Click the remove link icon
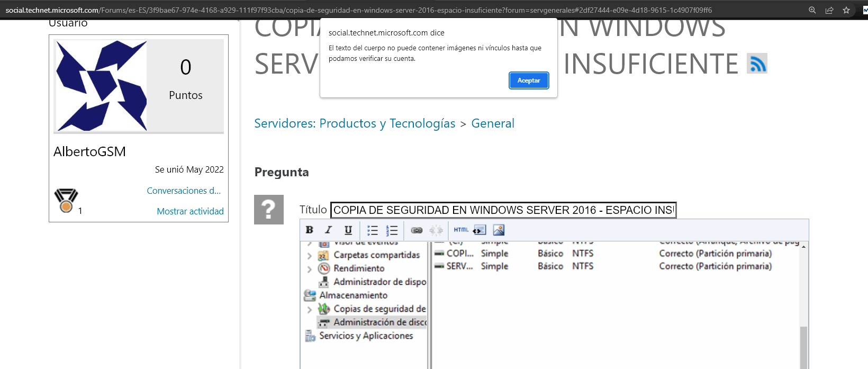This screenshot has width=868, height=369. pos(436,230)
